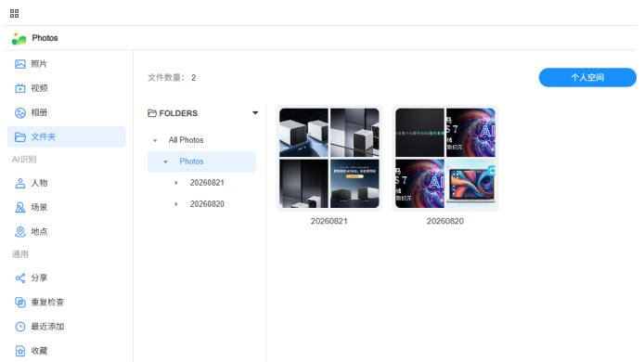This screenshot has height=362, width=644.
Task: Click the folder icon beside FOLDERS heading
Action: tap(152, 113)
